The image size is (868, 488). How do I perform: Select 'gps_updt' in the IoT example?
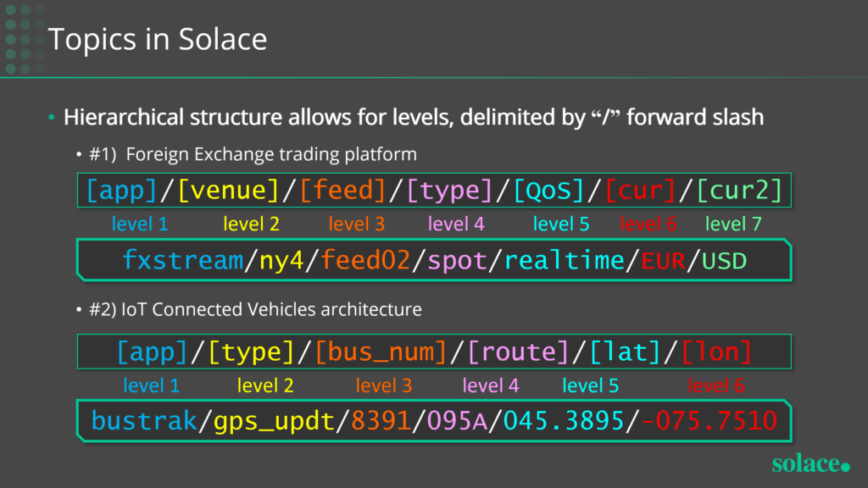[x=274, y=422]
